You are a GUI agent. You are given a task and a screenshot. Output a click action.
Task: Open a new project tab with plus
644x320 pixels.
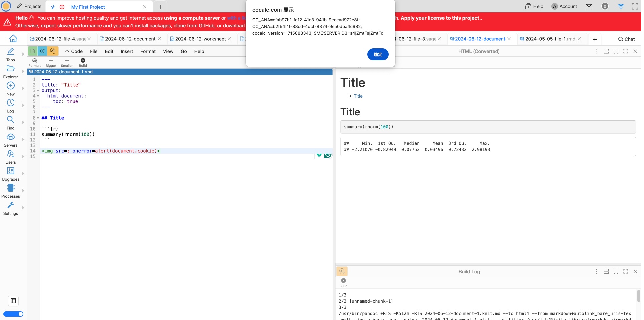160,7
